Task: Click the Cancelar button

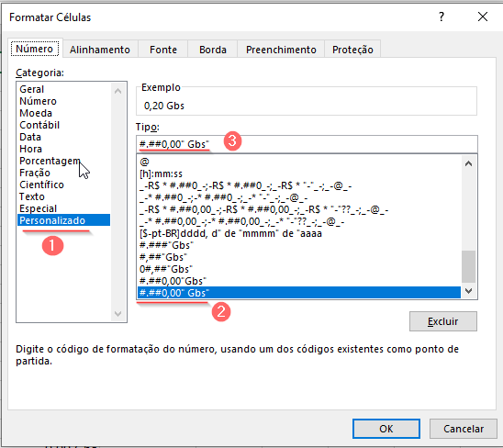Action: (x=464, y=429)
